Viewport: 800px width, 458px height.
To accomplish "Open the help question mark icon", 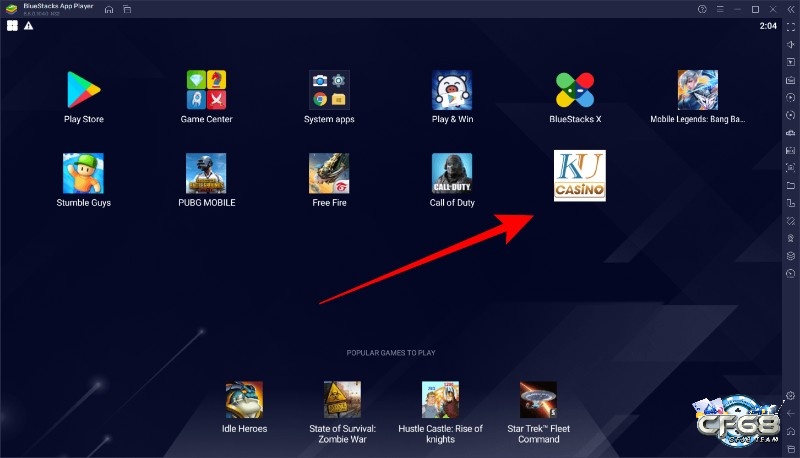I will (702, 9).
